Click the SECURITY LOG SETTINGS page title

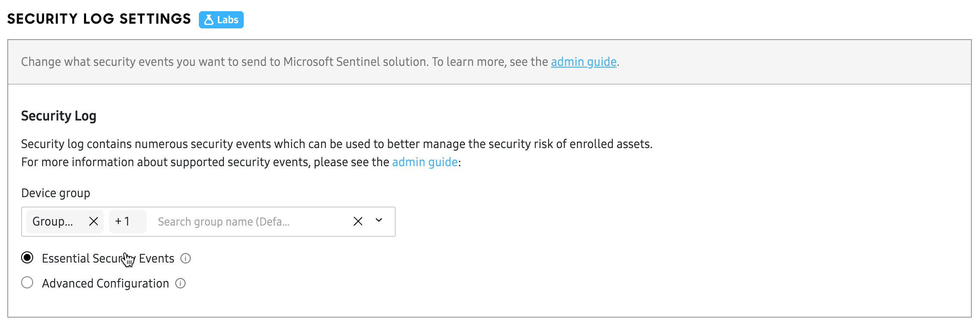coord(99,19)
